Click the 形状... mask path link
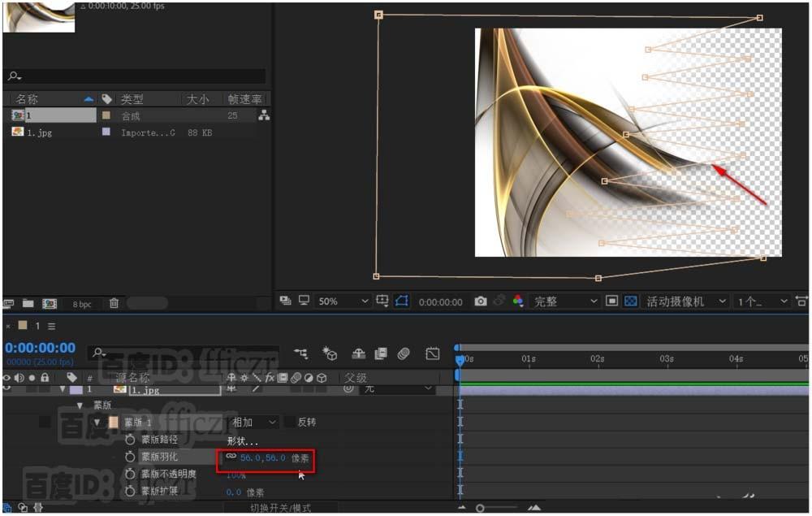The height and width of the screenshot is (516, 812). tap(242, 441)
